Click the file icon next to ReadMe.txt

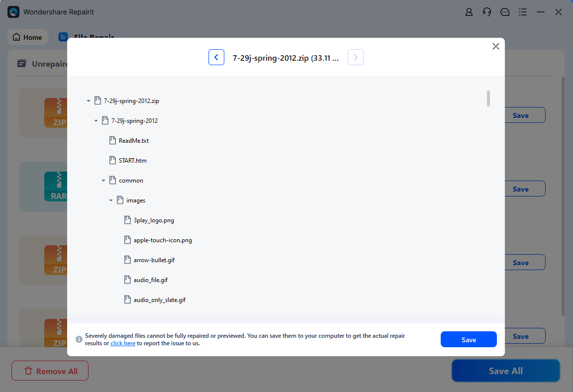pyautogui.click(x=112, y=140)
